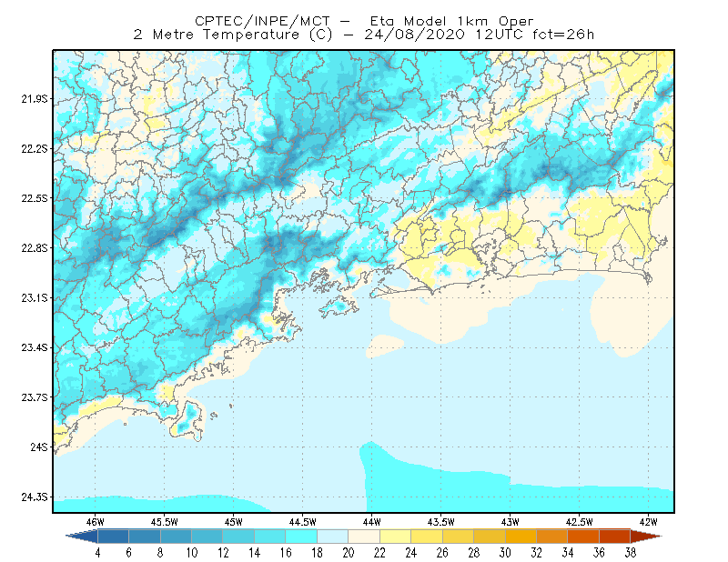Click the 44W longitude axis label
The width and height of the screenshot is (728, 562).
click(371, 522)
